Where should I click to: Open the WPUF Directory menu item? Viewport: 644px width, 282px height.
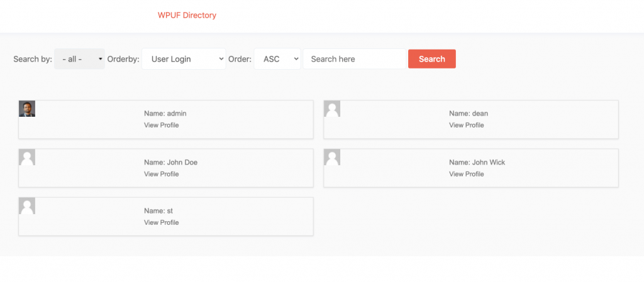187,15
